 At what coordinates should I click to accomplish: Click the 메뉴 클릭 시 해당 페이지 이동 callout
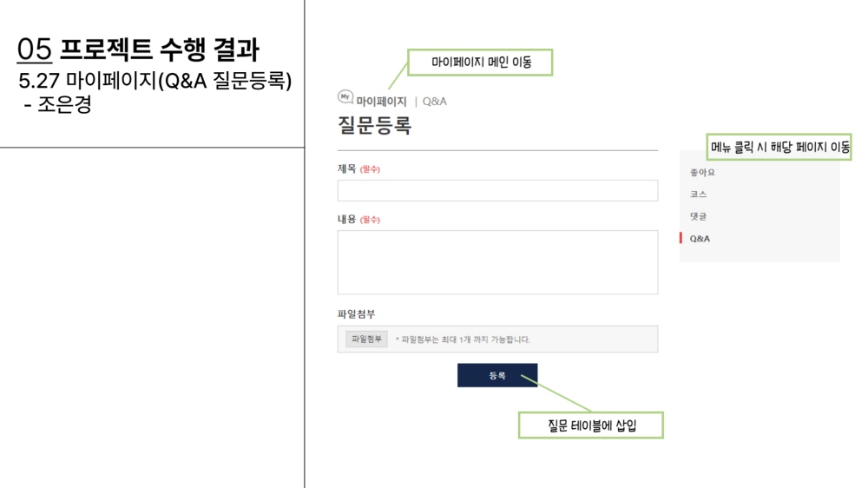(779, 147)
